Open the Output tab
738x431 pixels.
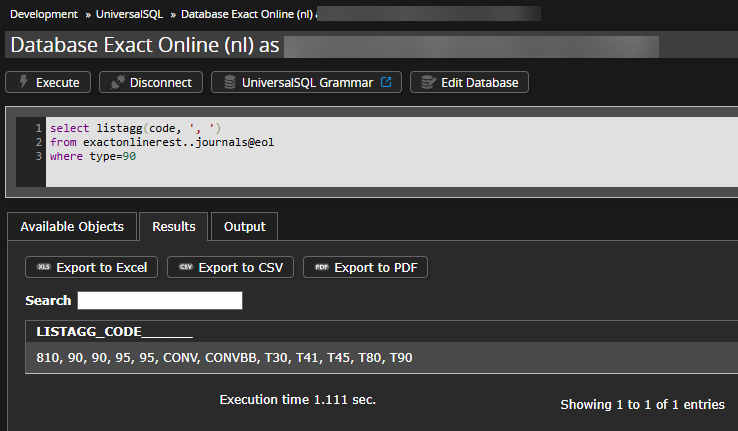point(244,227)
